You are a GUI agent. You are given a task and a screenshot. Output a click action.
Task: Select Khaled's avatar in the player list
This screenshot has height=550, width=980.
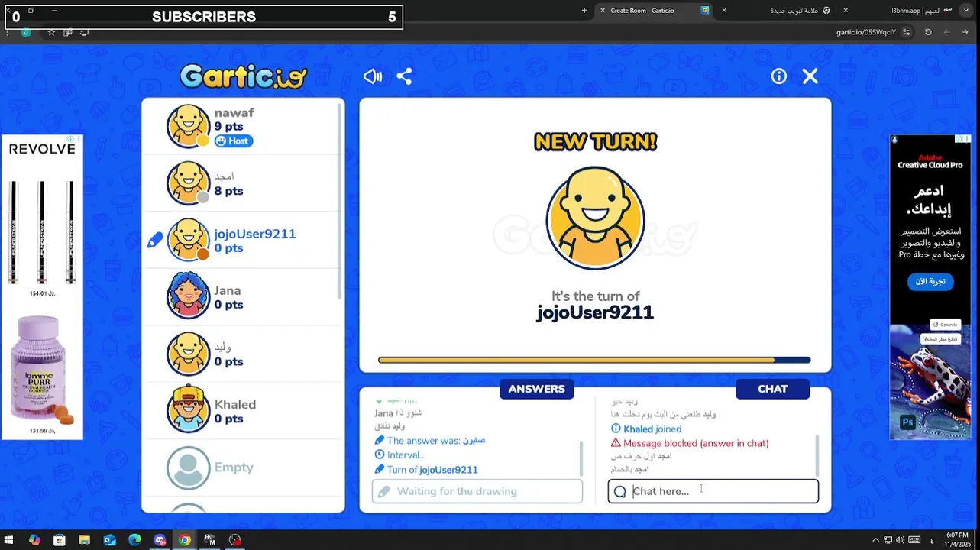pyautogui.click(x=188, y=410)
